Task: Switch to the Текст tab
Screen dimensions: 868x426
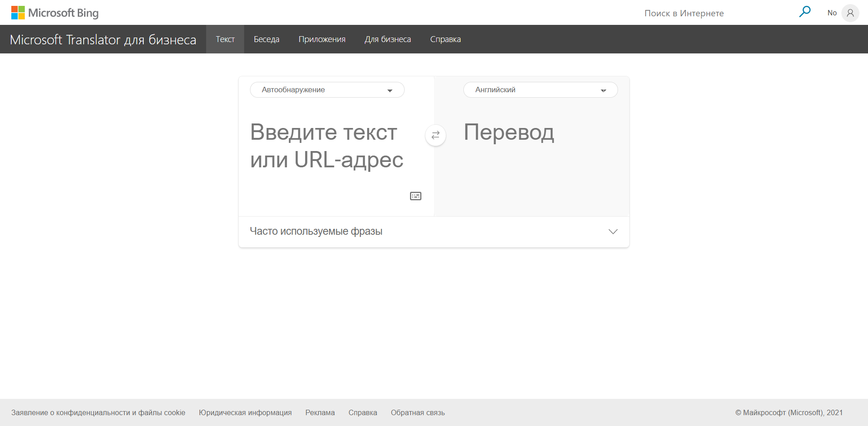Action: point(225,39)
